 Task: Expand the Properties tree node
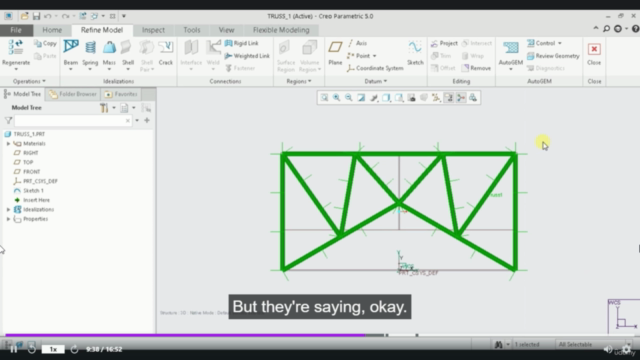tap(8, 219)
